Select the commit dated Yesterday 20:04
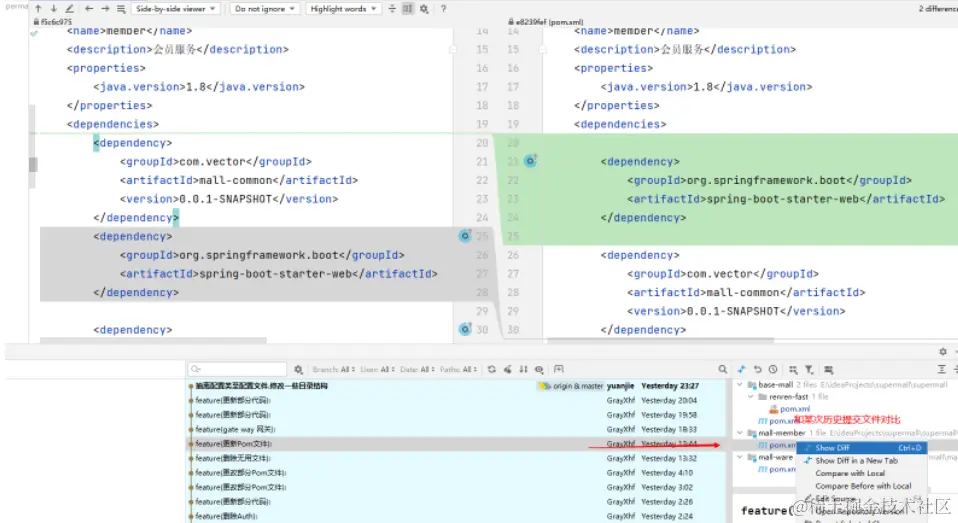 pos(457,400)
